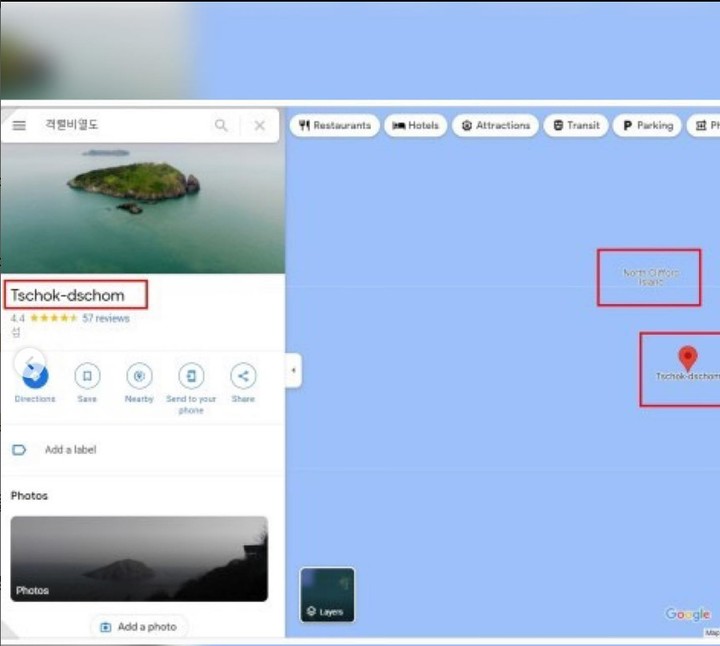Click the Tschok-dschom place title
Screen dimensions: 720x646
(68, 295)
